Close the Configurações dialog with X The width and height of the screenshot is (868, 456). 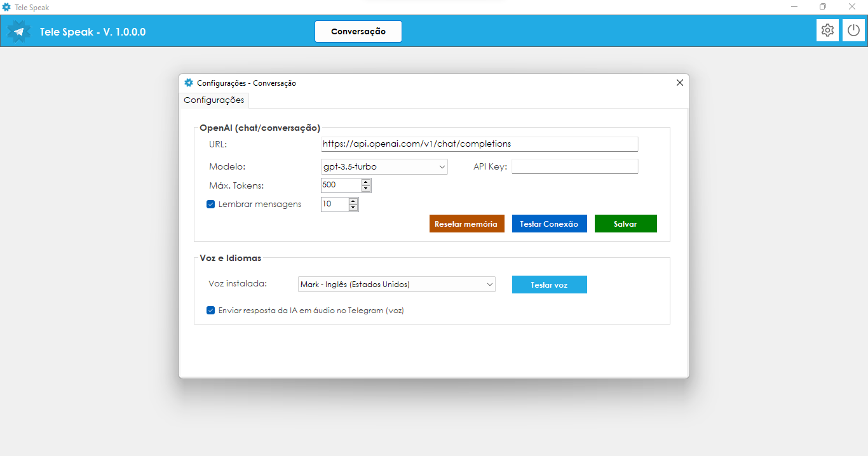click(679, 83)
